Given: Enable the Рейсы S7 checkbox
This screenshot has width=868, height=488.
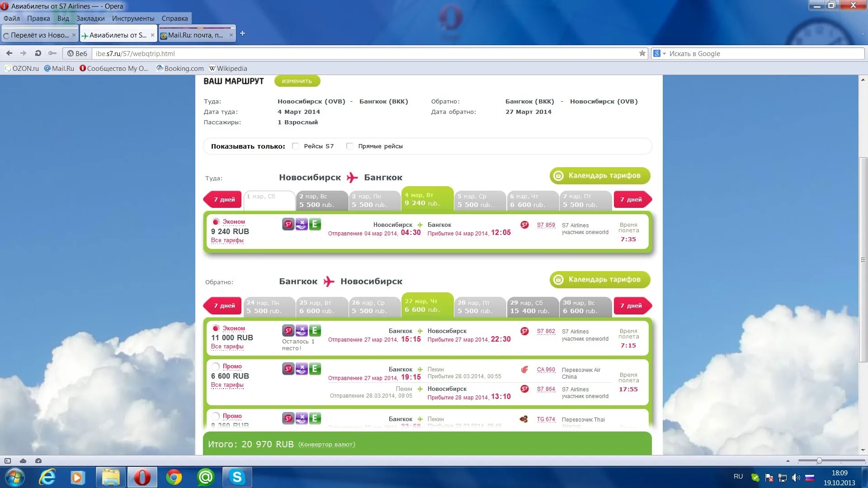Looking at the screenshot, I should (296, 146).
